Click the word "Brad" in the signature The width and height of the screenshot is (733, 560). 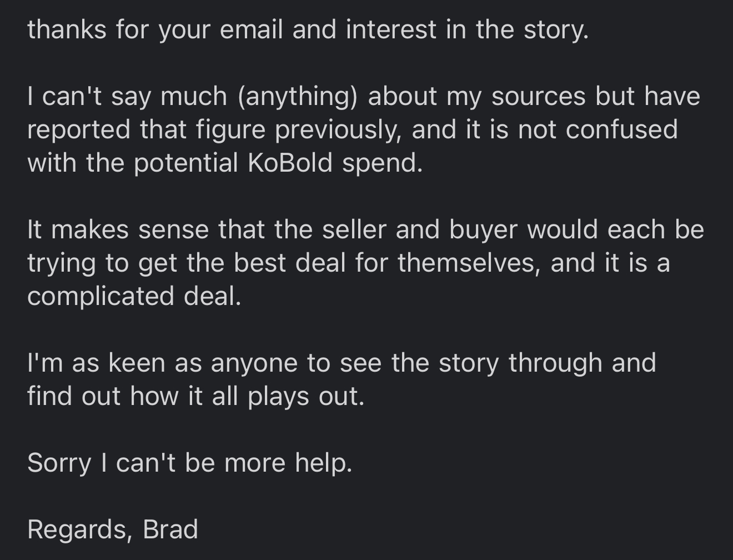click(170, 529)
